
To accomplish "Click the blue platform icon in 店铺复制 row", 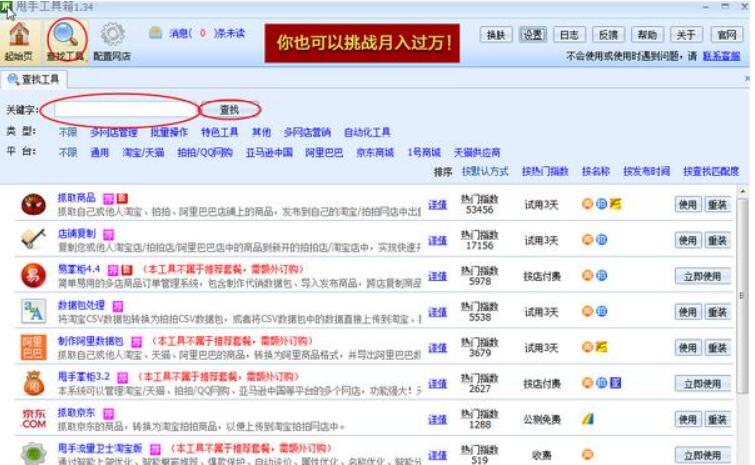I will click(x=601, y=240).
